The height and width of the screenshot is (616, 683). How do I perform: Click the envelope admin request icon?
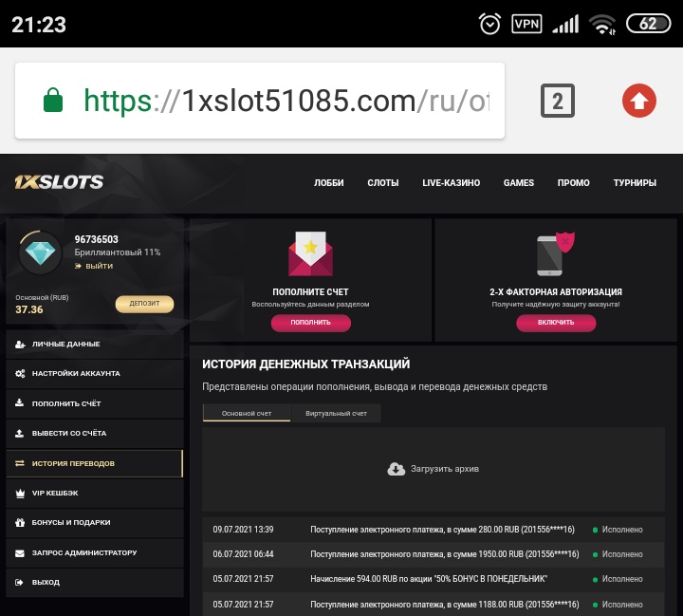point(20,552)
